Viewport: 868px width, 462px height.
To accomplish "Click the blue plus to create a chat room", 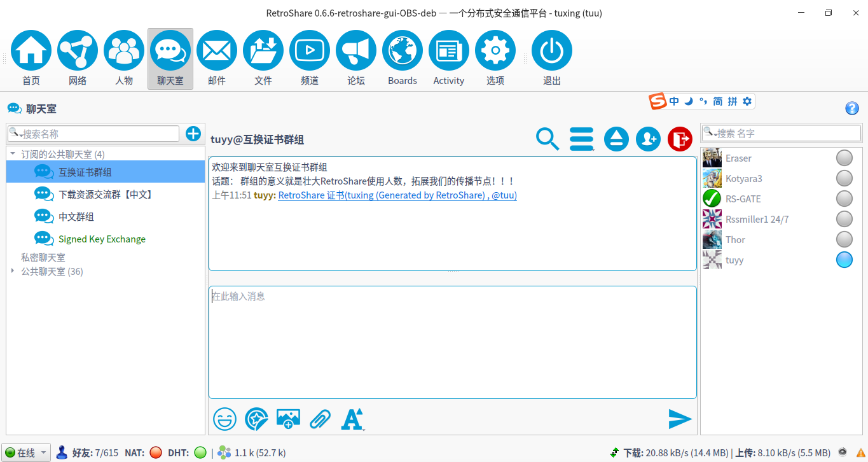I will pyautogui.click(x=193, y=134).
